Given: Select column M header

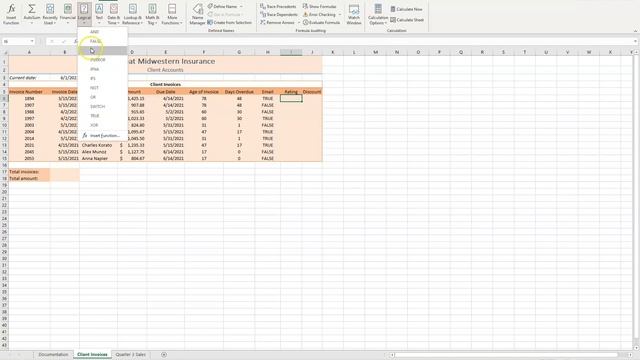Looking at the screenshot, I should [x=375, y=52].
